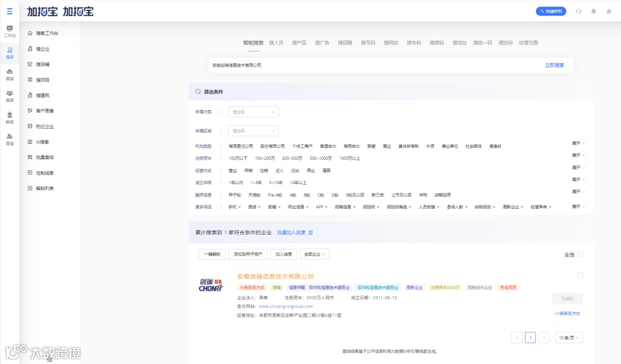Screen dimensions: 621x364
Task: Open the 育客 icon in left rail
Action: (10, 136)
